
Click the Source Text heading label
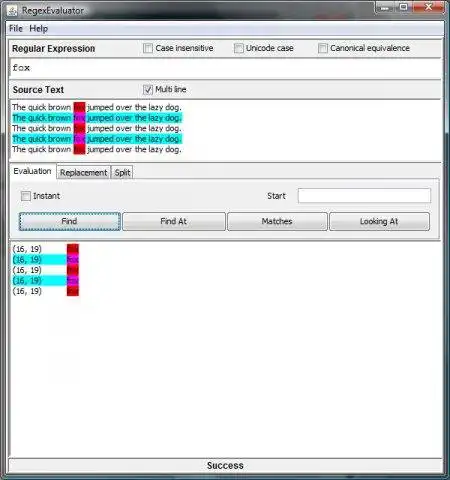pyautogui.click(x=38, y=90)
